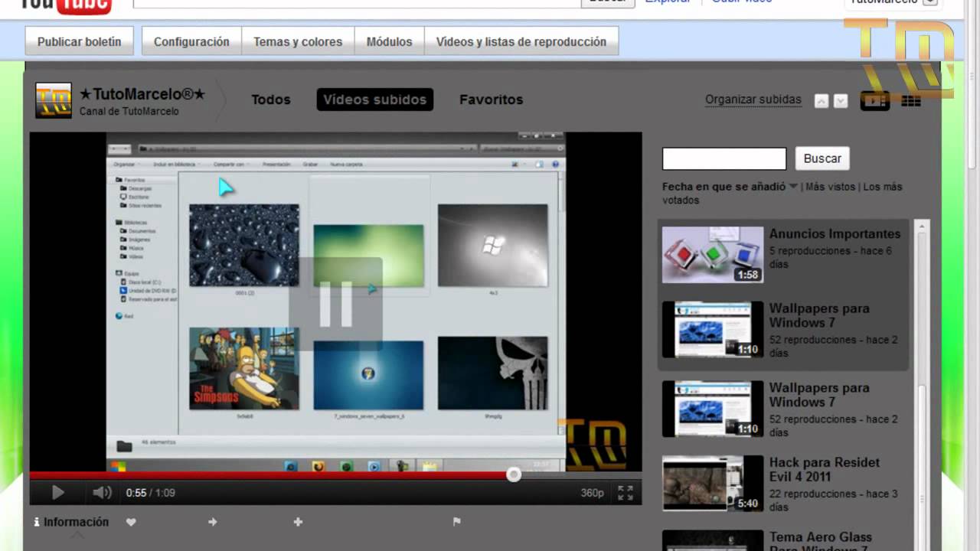Click the Hack para Residet Evil 4 2011 title
Screen dimensions: 980x551
[825, 469]
